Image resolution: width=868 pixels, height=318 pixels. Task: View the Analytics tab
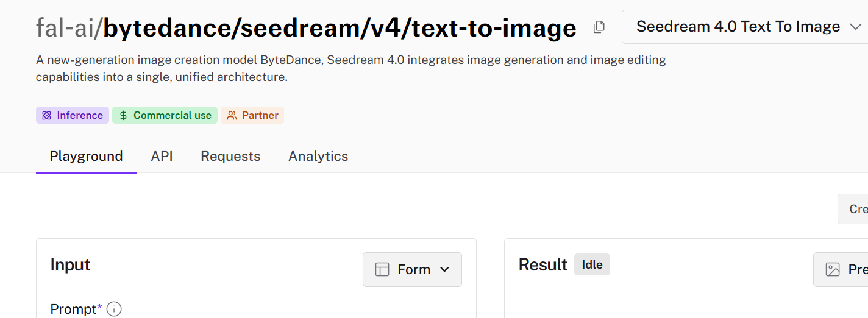(x=318, y=157)
